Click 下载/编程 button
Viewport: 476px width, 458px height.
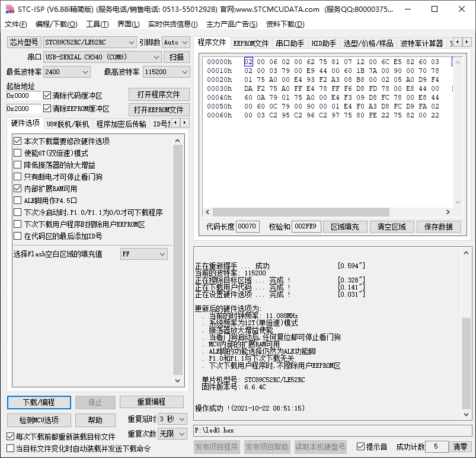pos(39,402)
